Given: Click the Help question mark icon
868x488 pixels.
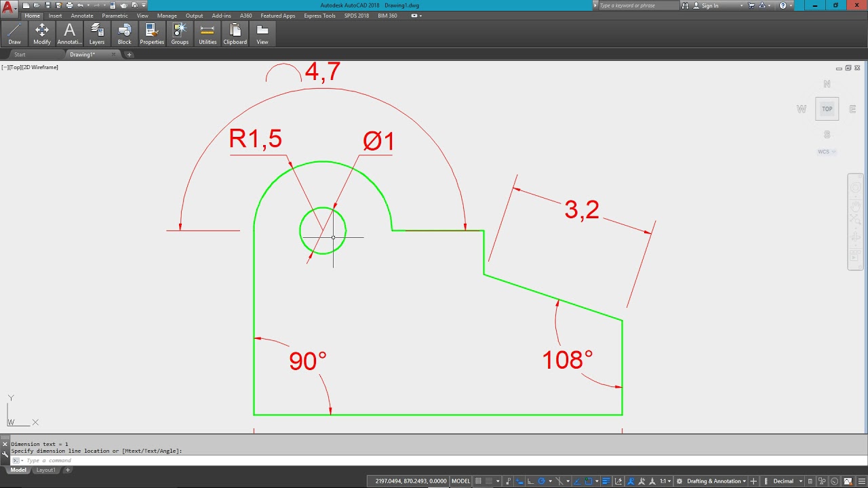Looking at the screenshot, I should point(783,5).
